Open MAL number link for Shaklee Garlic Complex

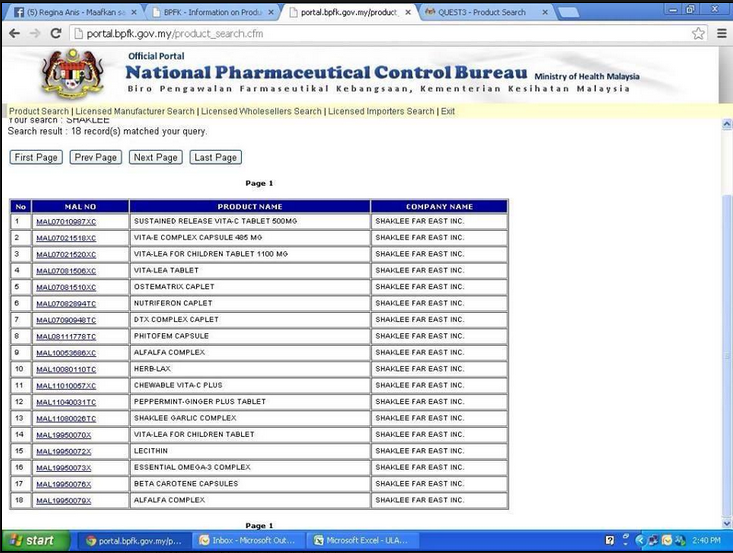coord(66,419)
